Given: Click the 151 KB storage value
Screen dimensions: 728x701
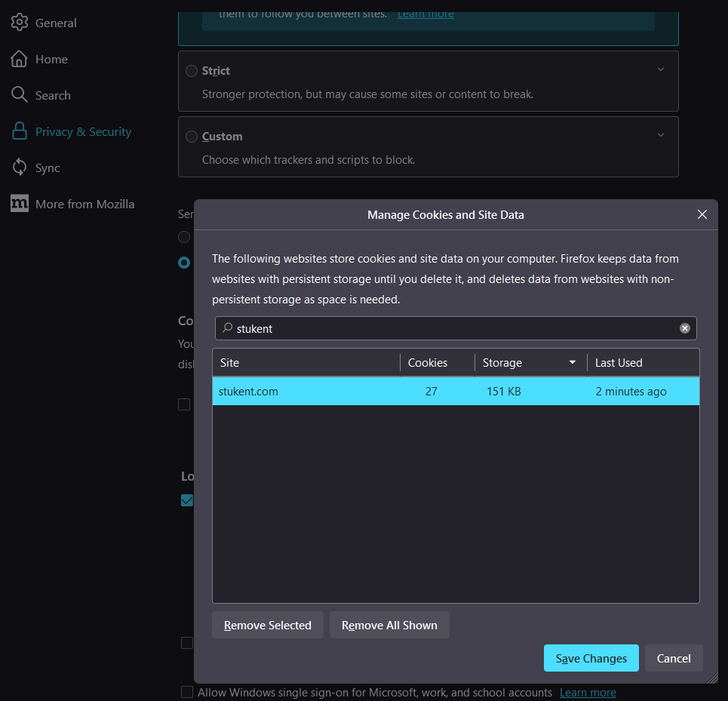Looking at the screenshot, I should [x=504, y=392].
